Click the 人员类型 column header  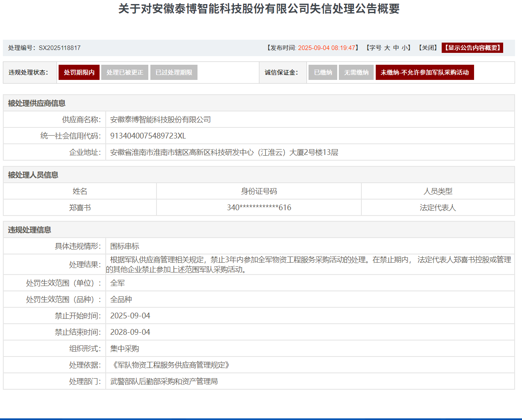[x=438, y=191]
